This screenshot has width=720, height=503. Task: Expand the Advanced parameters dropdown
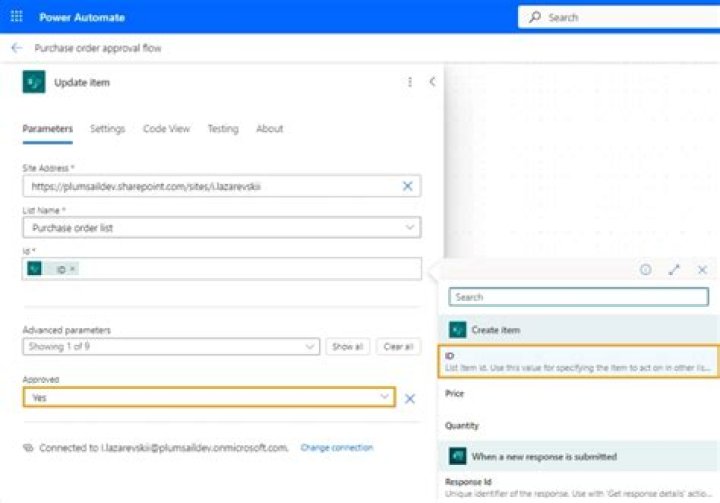click(x=171, y=346)
